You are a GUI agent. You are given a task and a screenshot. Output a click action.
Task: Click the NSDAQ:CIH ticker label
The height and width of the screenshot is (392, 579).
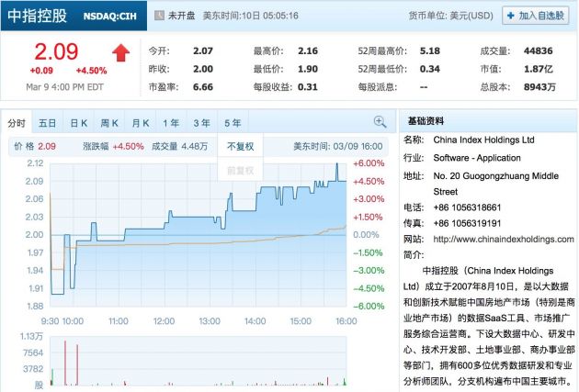tap(110, 17)
